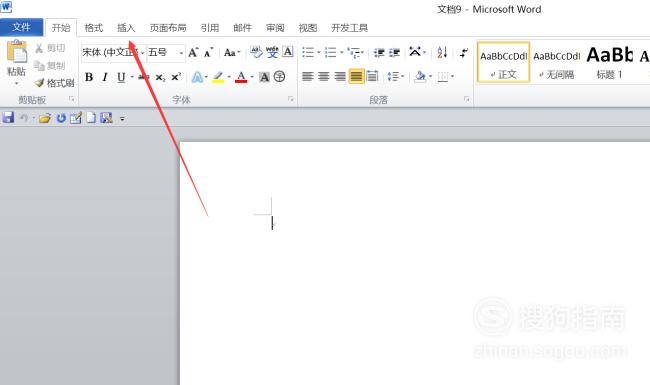Viewport: 650px width, 385px height.
Task: Open the font color dropdown arrow
Action: 252,77
